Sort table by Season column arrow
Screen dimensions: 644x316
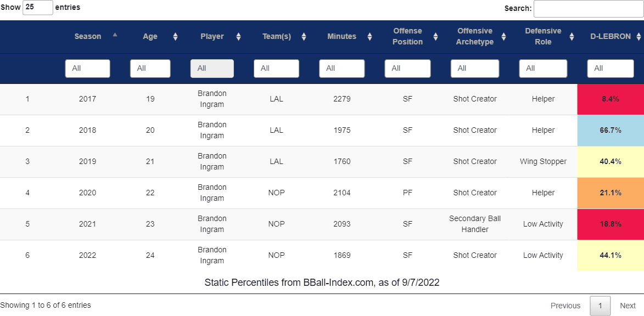click(115, 35)
